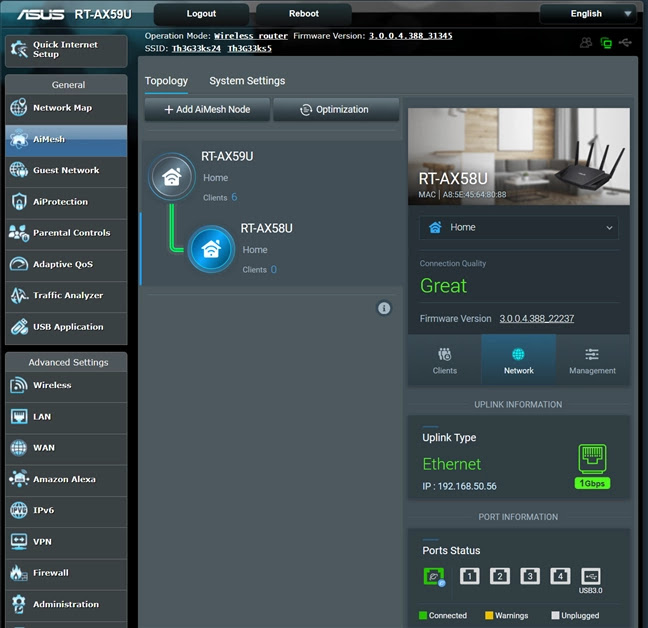
Task: Click the Logout button
Action: coord(201,14)
